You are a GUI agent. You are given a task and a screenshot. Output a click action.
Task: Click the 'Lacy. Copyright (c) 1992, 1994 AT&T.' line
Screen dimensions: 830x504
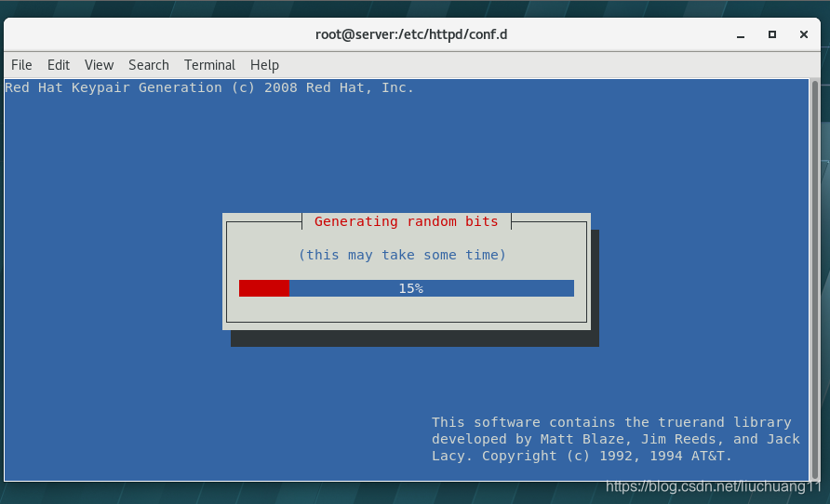coord(582,456)
